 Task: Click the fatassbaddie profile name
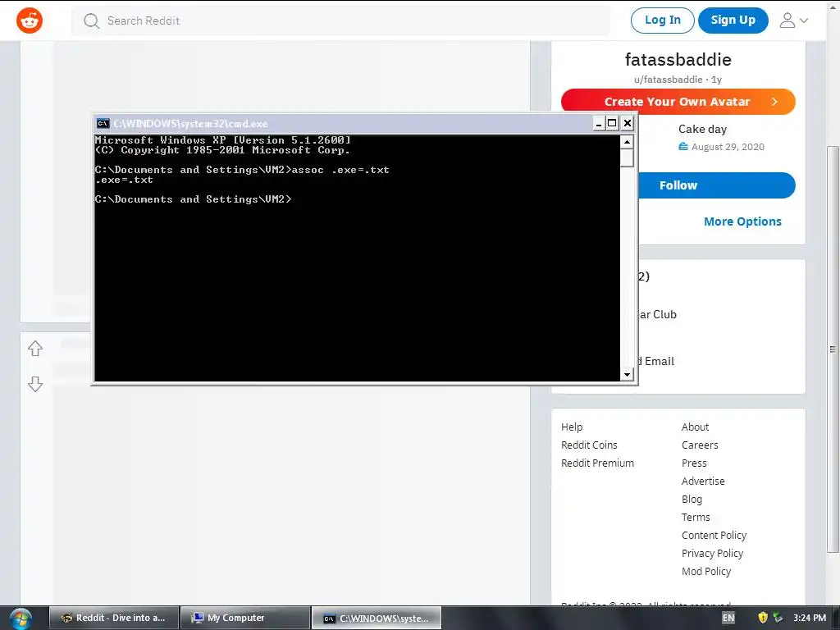(678, 59)
